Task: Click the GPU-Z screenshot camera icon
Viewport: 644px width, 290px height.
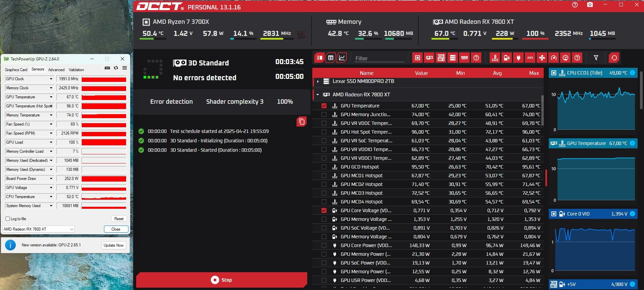Action: 107,68
